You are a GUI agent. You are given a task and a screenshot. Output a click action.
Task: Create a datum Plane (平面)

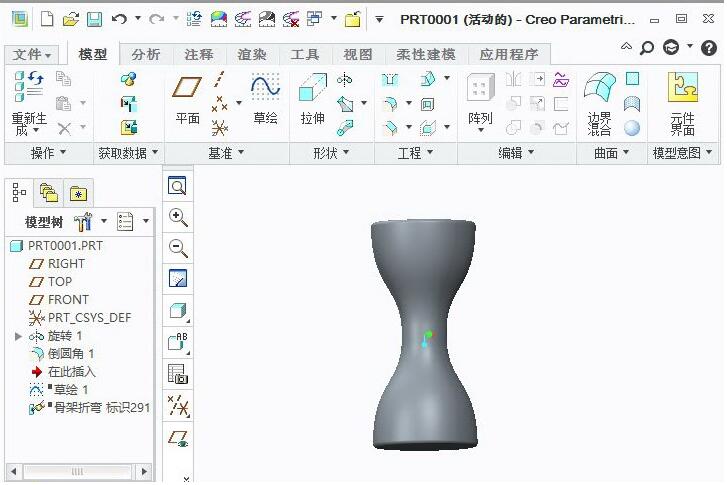187,100
